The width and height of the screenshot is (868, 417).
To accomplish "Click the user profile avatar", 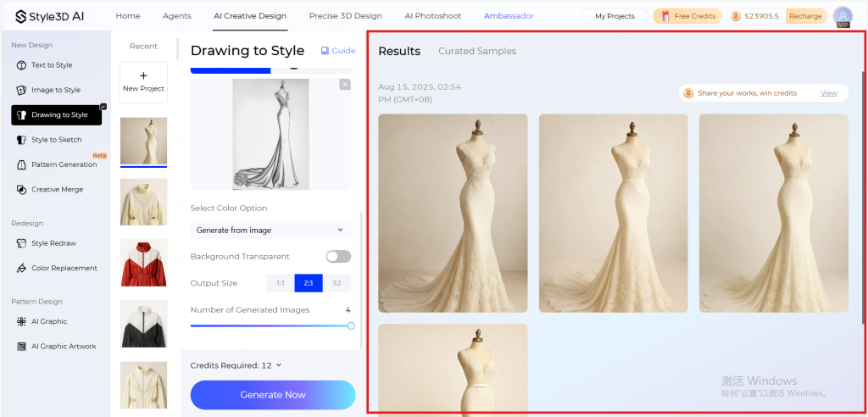I will 843,16.
